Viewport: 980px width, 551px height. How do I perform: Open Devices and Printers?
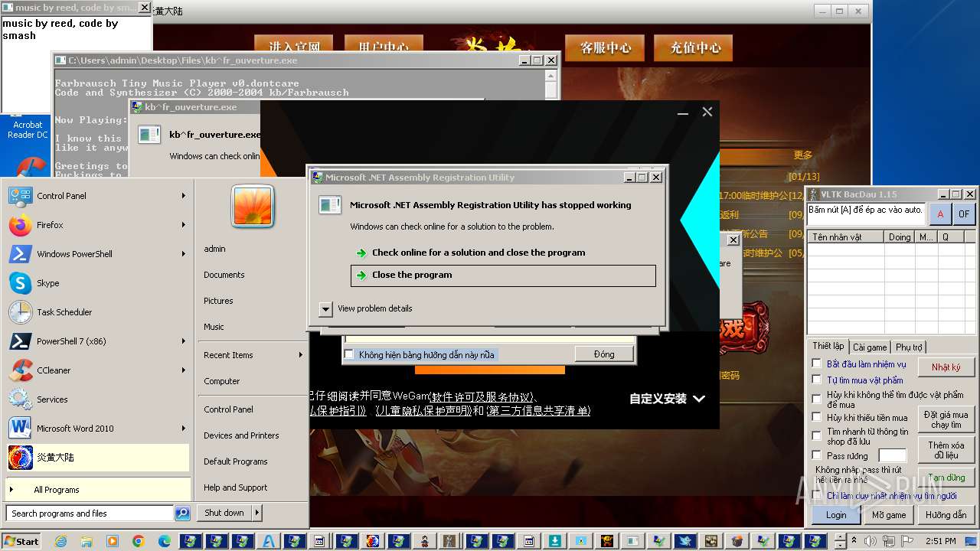(241, 435)
